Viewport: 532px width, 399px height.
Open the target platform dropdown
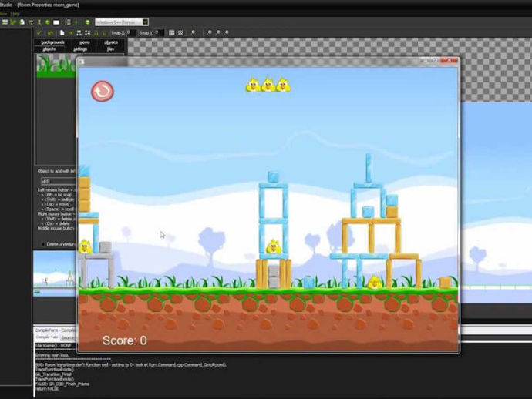click(x=122, y=22)
